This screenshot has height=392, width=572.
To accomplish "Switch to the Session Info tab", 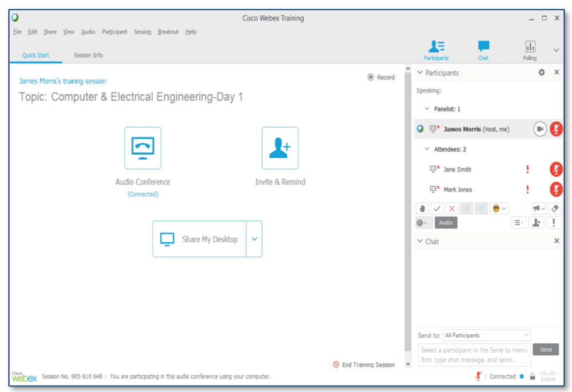I will coord(88,55).
